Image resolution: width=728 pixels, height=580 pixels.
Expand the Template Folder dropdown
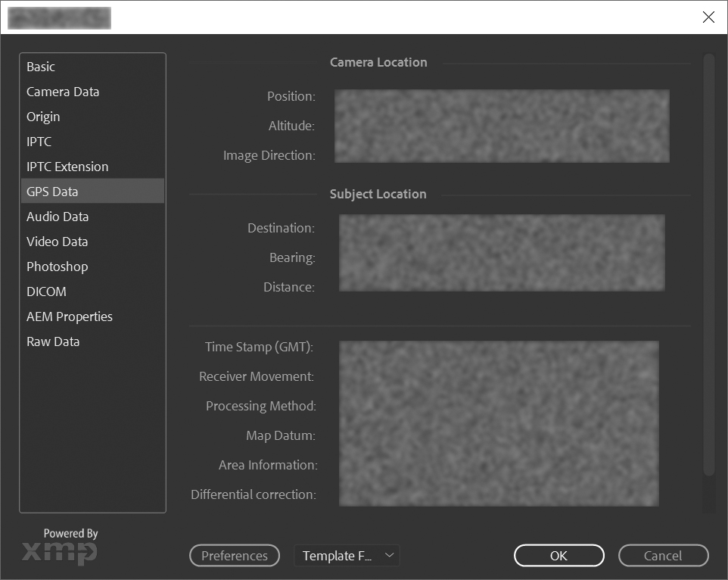pos(347,556)
